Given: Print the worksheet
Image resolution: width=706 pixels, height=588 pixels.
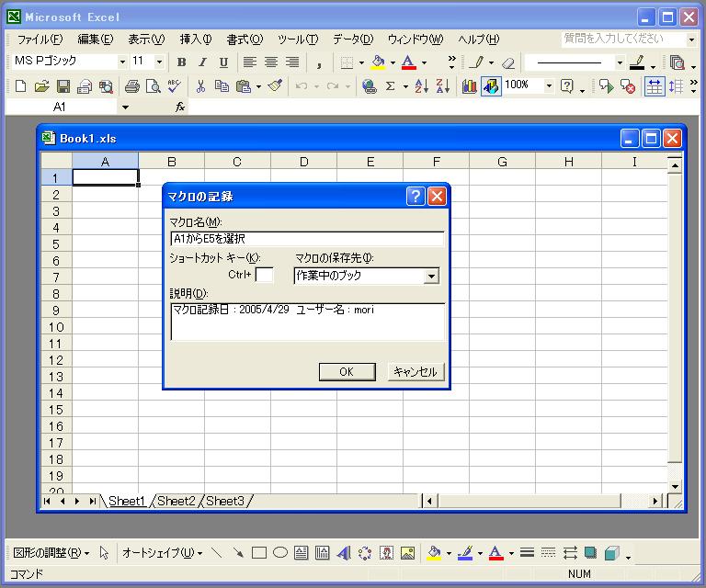Looking at the screenshot, I should click(x=132, y=86).
